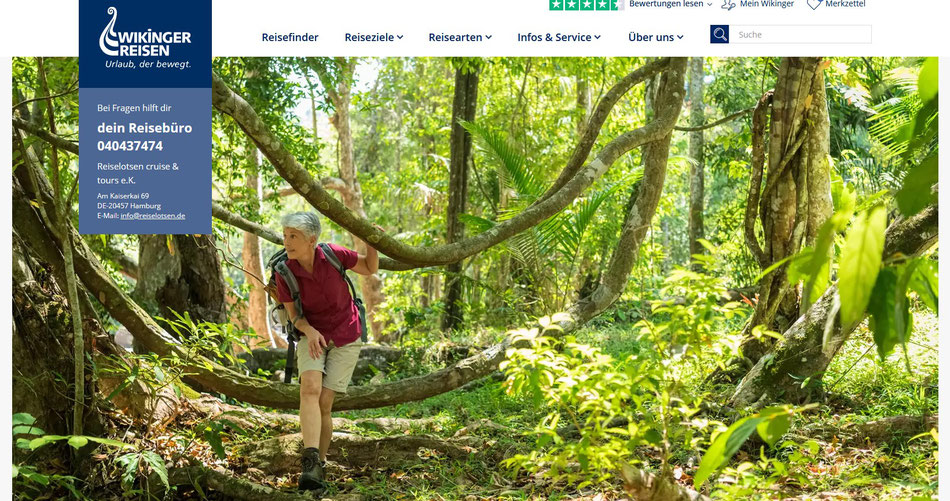
Task: Expand the Reisearten dropdown chevron
Action: point(488,38)
